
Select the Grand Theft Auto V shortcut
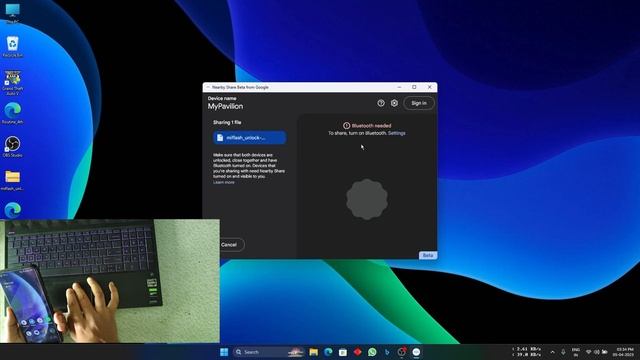(13, 83)
